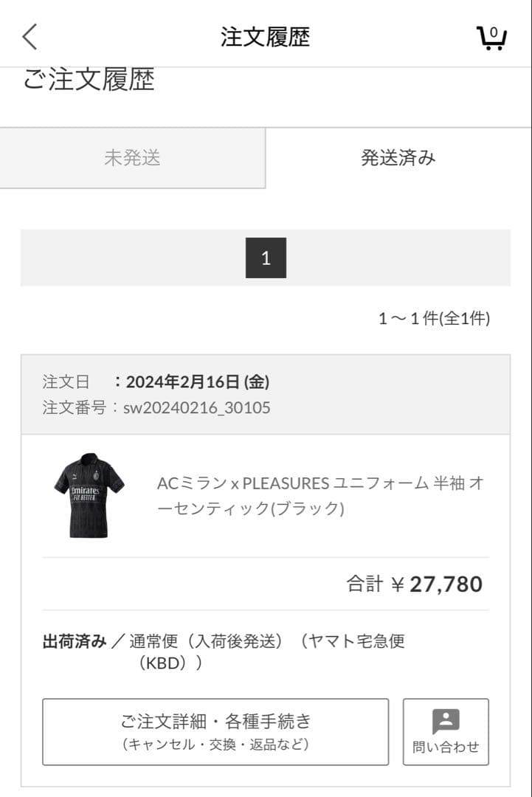The height and width of the screenshot is (797, 532).
Task: Switch to the 未発送 tab
Action: pyautogui.click(x=133, y=156)
